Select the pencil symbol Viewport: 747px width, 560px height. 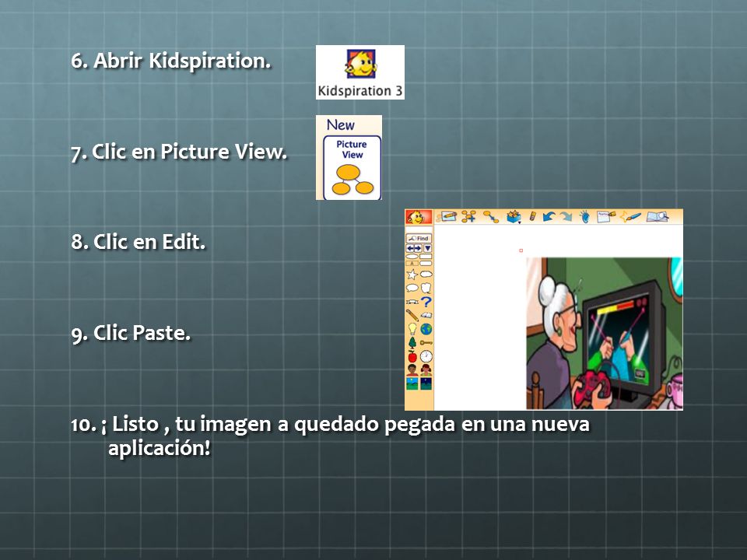pos(412,315)
